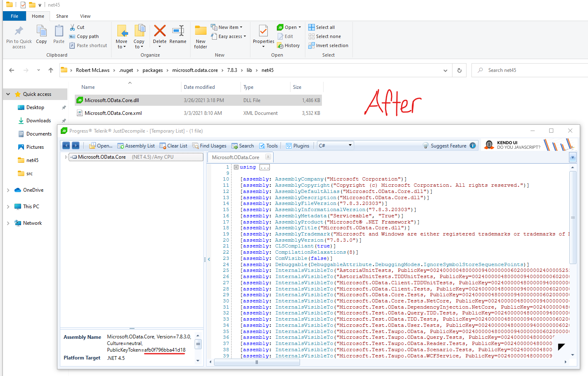
Task: Close the Microsoft.OData.Core code tab
Action: 268,157
